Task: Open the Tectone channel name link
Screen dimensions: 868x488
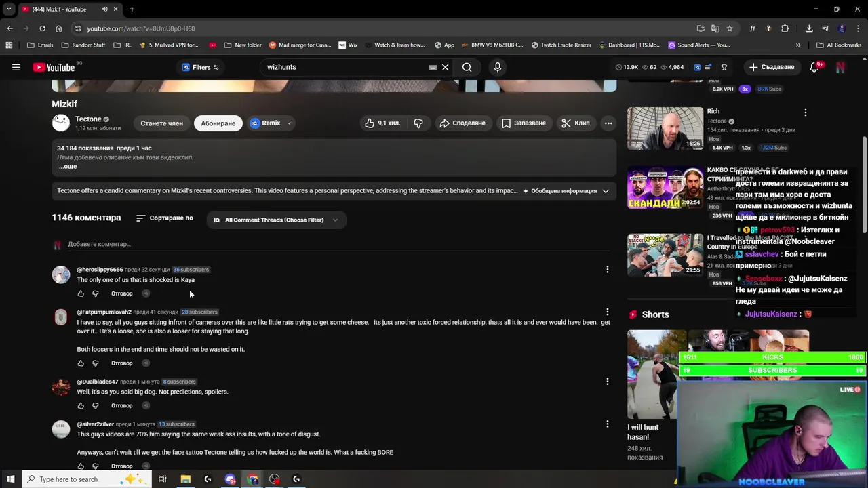Action: (88, 119)
